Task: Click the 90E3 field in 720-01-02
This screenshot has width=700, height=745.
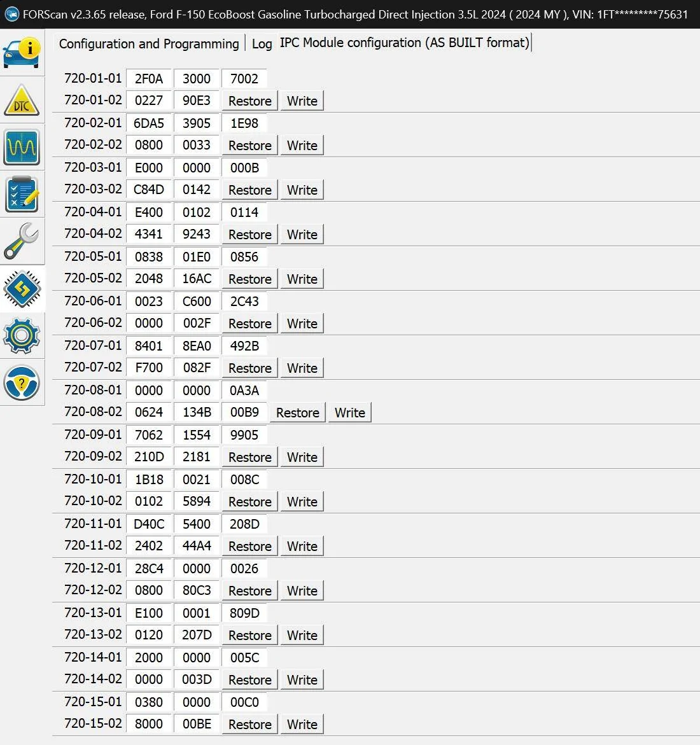Action: pyautogui.click(x=196, y=101)
